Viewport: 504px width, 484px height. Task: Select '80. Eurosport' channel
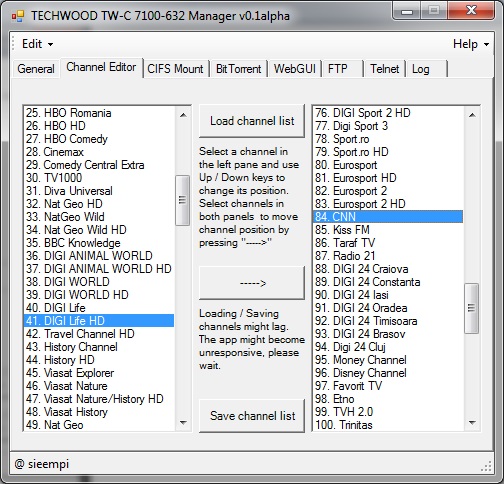pyautogui.click(x=388, y=165)
